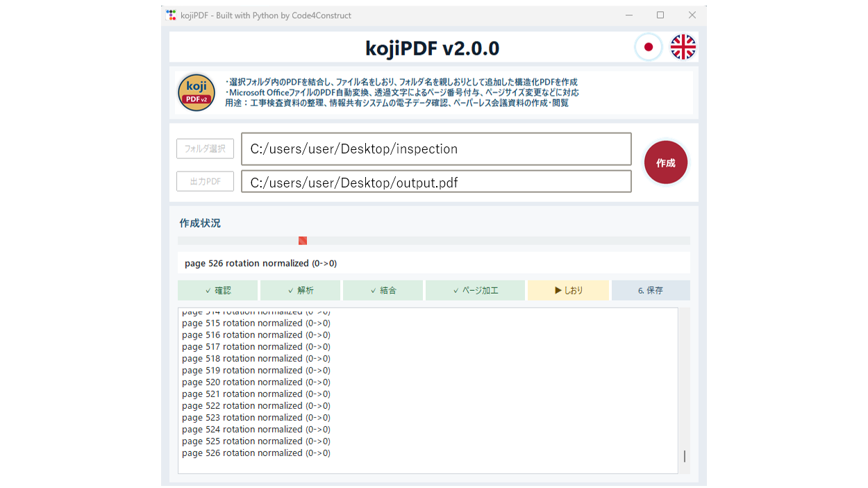This screenshot has height=488, width=868.
Task: Click the 作成状況 heading
Action: [200, 224]
